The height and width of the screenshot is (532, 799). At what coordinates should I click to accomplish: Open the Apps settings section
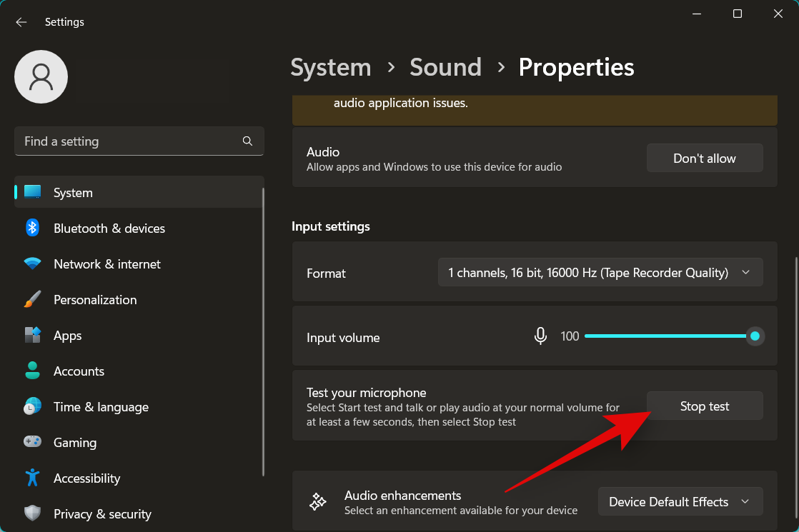67,336
